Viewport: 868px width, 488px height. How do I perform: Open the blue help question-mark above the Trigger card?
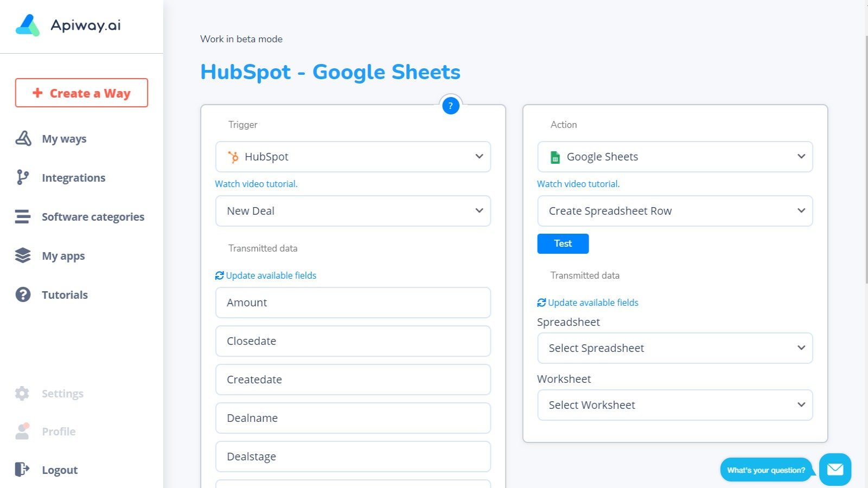pyautogui.click(x=450, y=106)
